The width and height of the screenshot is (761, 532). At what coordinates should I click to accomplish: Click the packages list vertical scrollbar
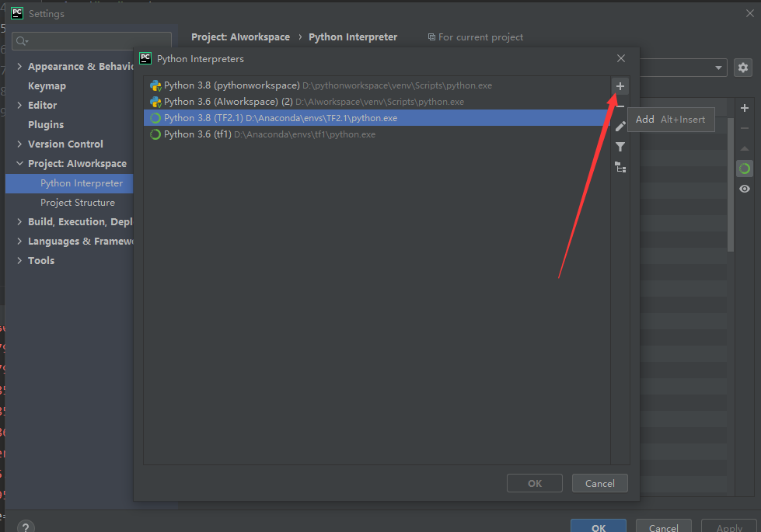tap(731, 186)
